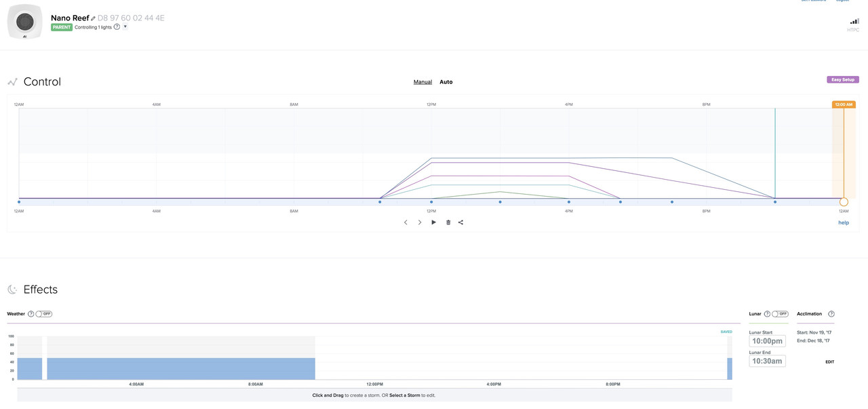Click EDIT under Acclimation
Viewport: 868px width, 409px height.
pos(829,362)
